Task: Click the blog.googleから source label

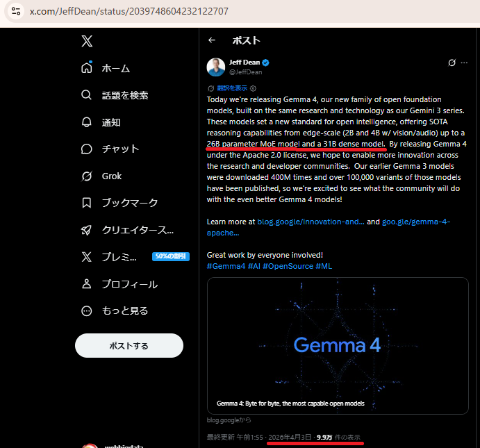Action: tap(229, 420)
